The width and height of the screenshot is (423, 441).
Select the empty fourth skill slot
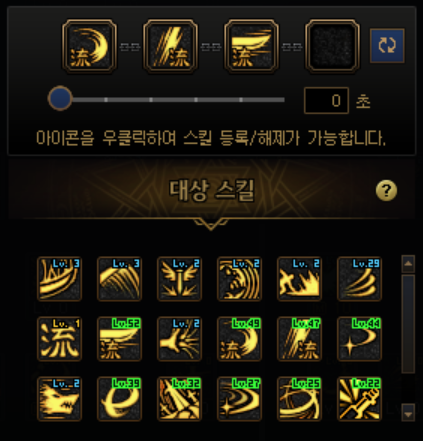[332, 46]
